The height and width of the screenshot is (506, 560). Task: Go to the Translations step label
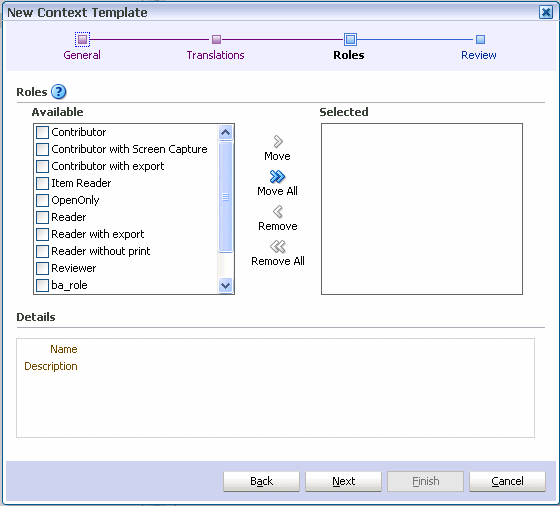215,55
